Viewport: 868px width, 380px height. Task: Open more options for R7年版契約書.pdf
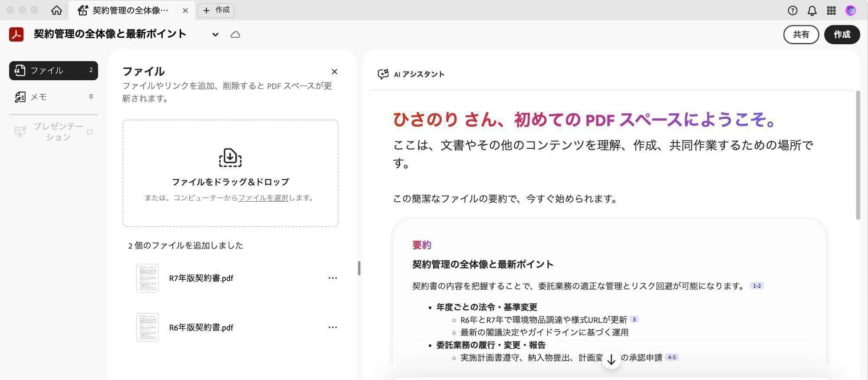tap(332, 278)
